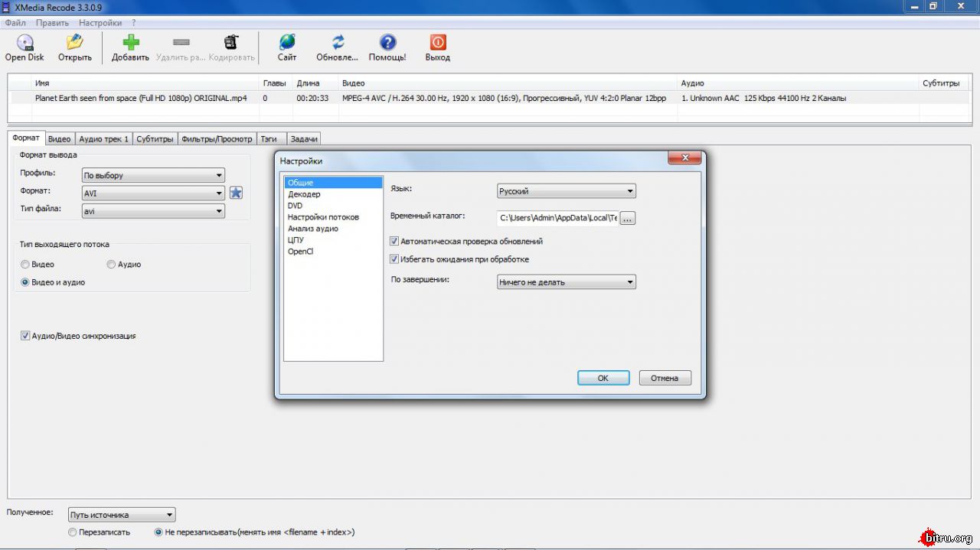Viewport: 980px width, 550px height.
Task: Click the blue star favorite format icon
Action: point(237,193)
